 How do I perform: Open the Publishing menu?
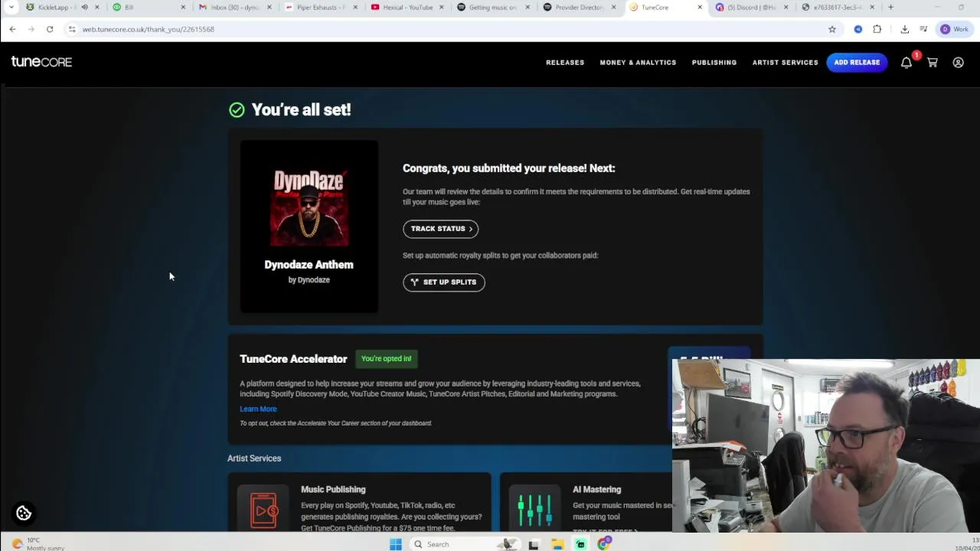[714, 63]
